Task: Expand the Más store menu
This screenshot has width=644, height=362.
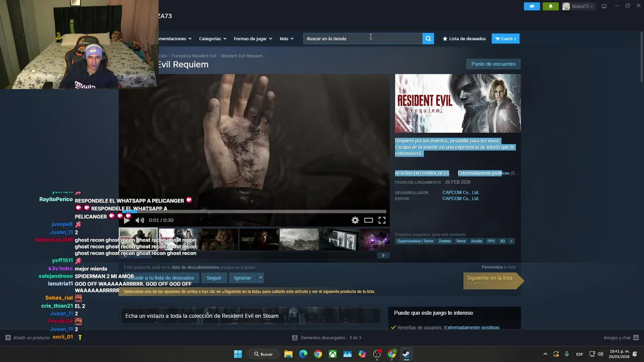Action: [286, 39]
